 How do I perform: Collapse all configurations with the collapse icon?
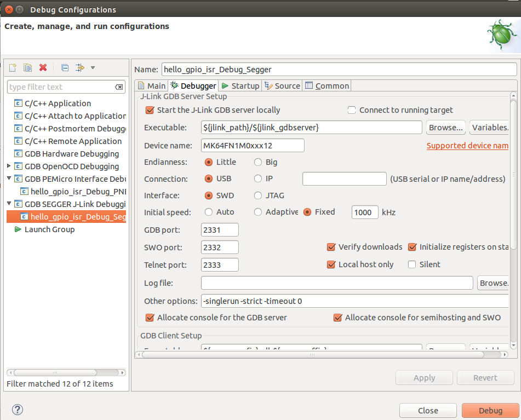click(65, 68)
